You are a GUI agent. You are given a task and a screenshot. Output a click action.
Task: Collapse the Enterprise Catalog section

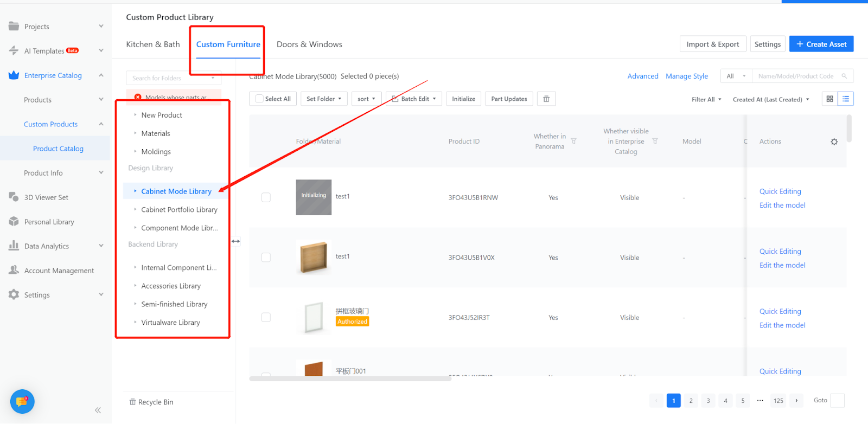(x=101, y=75)
